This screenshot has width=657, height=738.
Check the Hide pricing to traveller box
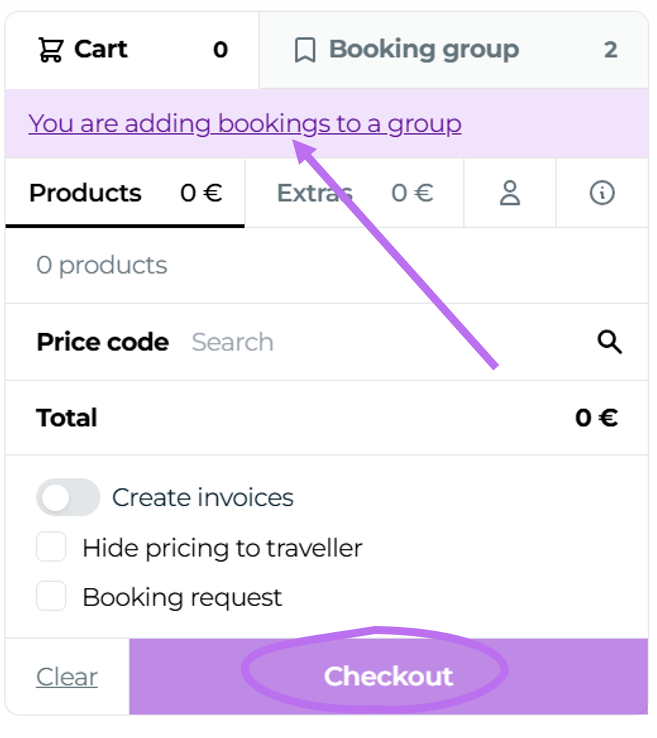coord(51,547)
